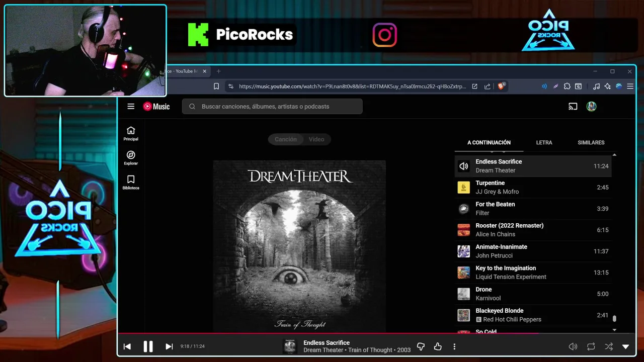Play Blackeyed Blonde from the queue

[533, 315]
